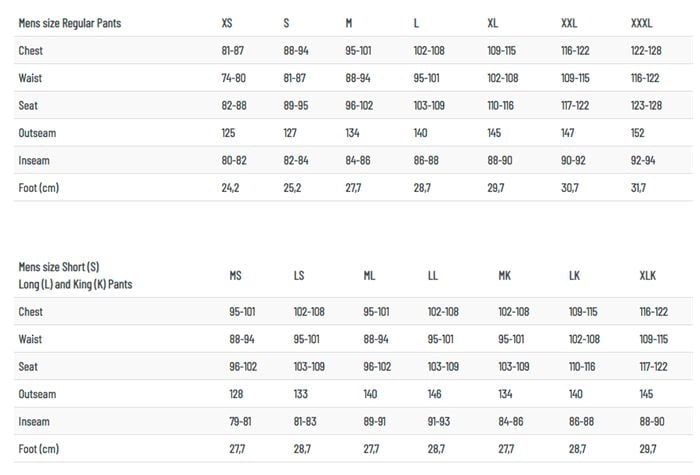Click the 146 outseam value for LL
This screenshot has width=700, height=475.
pyautogui.click(x=435, y=394)
